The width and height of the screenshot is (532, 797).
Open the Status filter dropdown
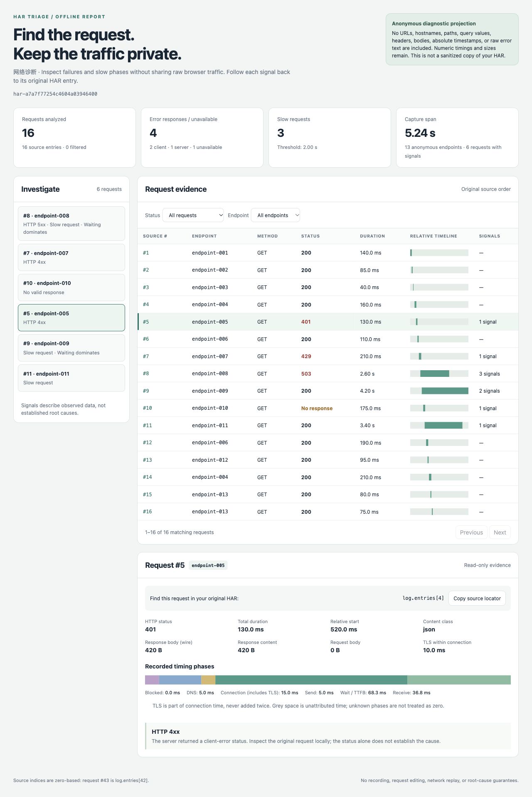click(193, 215)
